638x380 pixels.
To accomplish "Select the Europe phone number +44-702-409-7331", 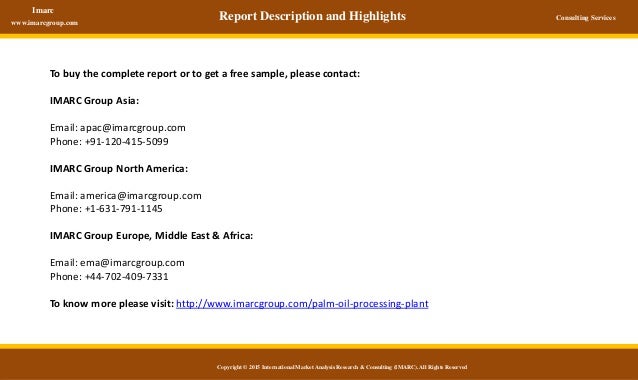I will (x=127, y=277).
